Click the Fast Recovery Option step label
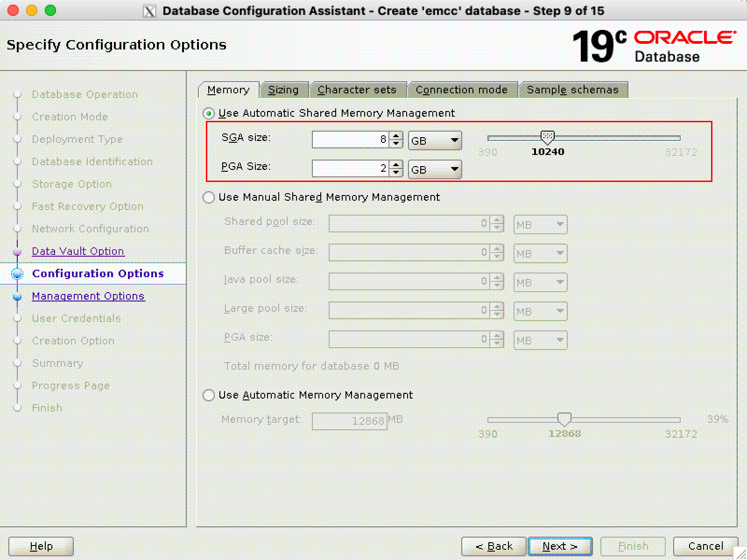The width and height of the screenshot is (747, 560). pyautogui.click(x=88, y=206)
